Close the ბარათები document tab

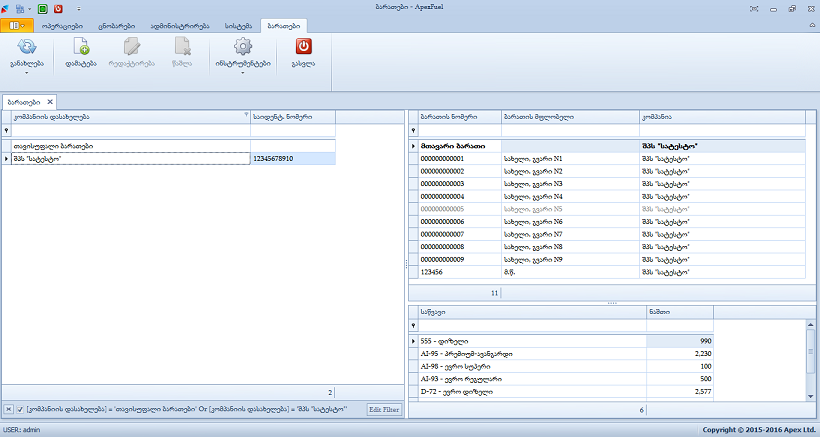[50, 102]
